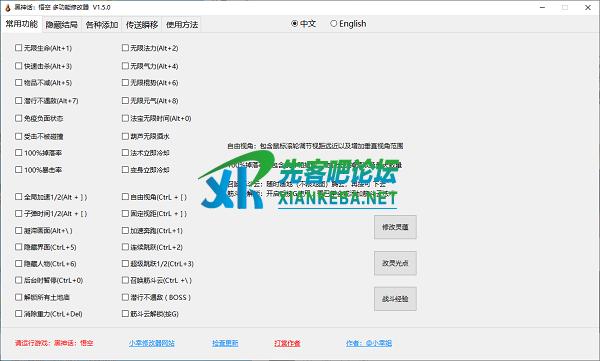Image resolution: width=600 pixels, height=361 pixels.
Task: Open the 各种添加 tab
Action: point(101,25)
